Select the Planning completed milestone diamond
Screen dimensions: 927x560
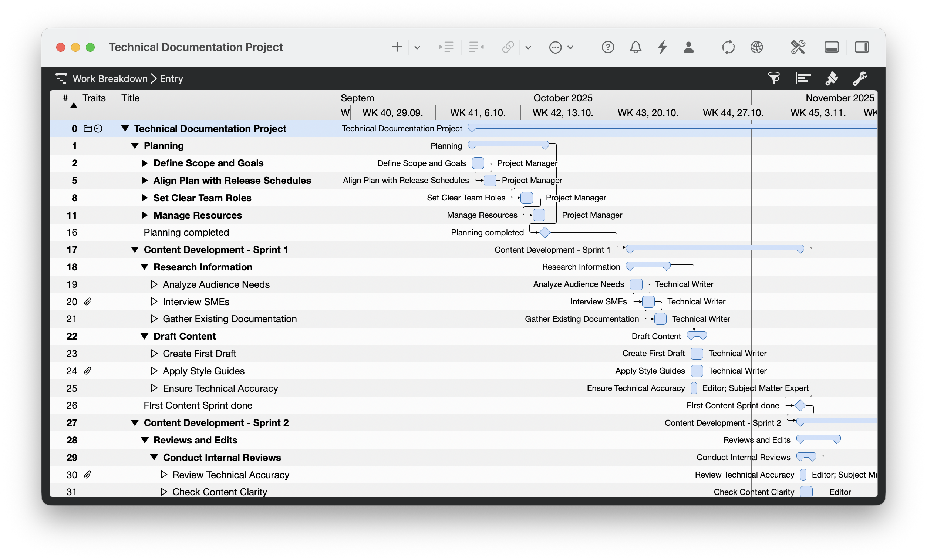coord(545,232)
